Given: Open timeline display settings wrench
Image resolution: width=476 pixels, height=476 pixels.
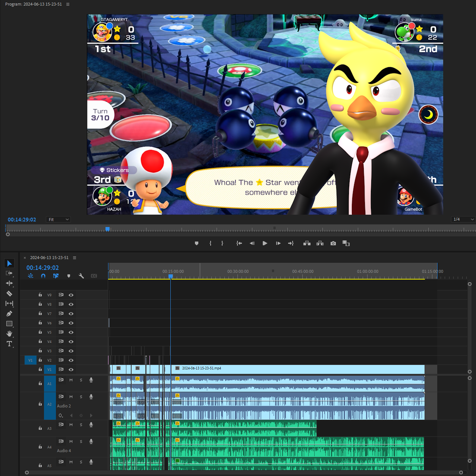Looking at the screenshot, I should click(81, 276).
